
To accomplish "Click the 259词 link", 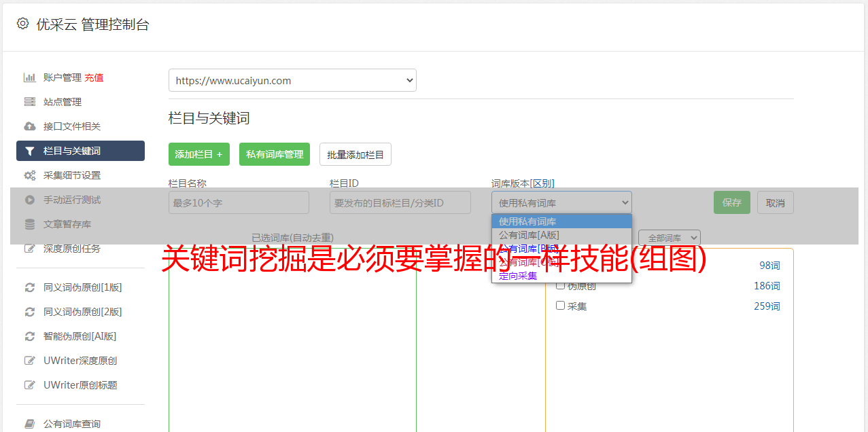I will tap(767, 306).
